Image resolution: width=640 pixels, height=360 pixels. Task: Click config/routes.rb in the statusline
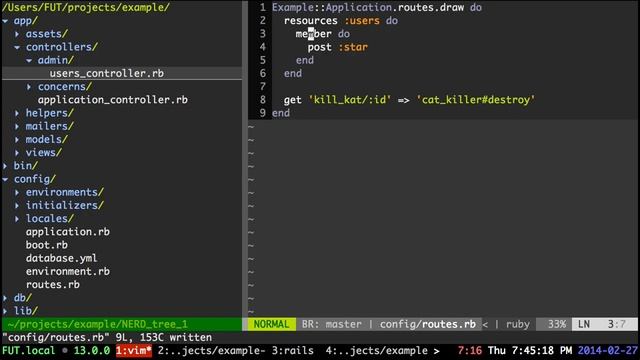(428, 324)
